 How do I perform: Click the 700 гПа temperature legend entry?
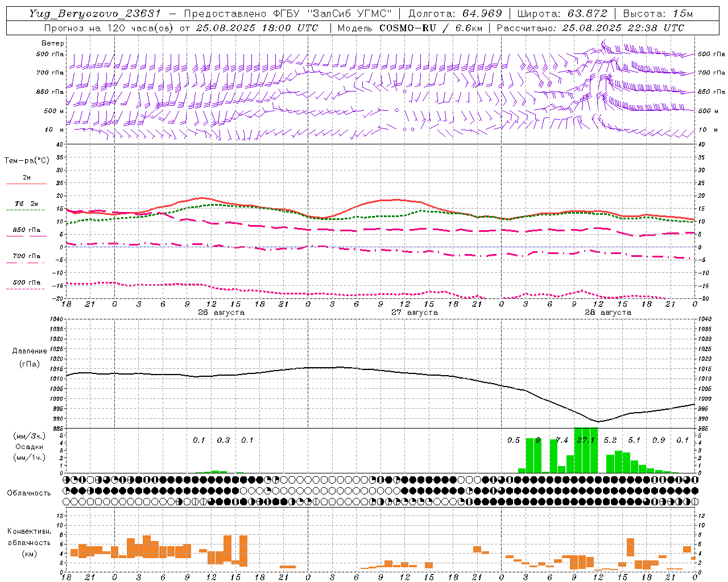coord(27,256)
